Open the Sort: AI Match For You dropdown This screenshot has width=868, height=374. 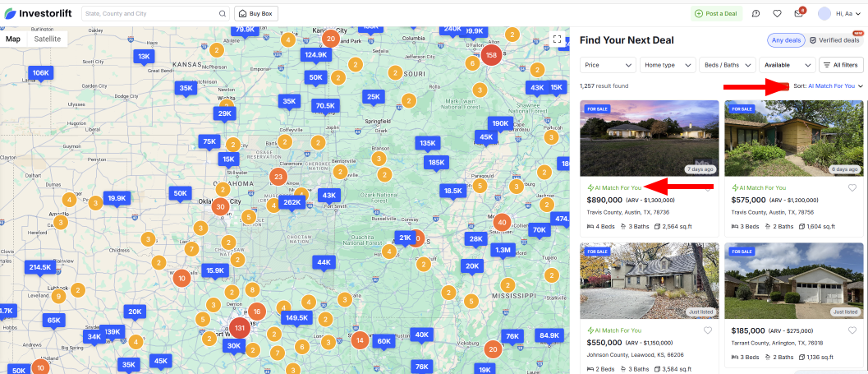tap(828, 85)
